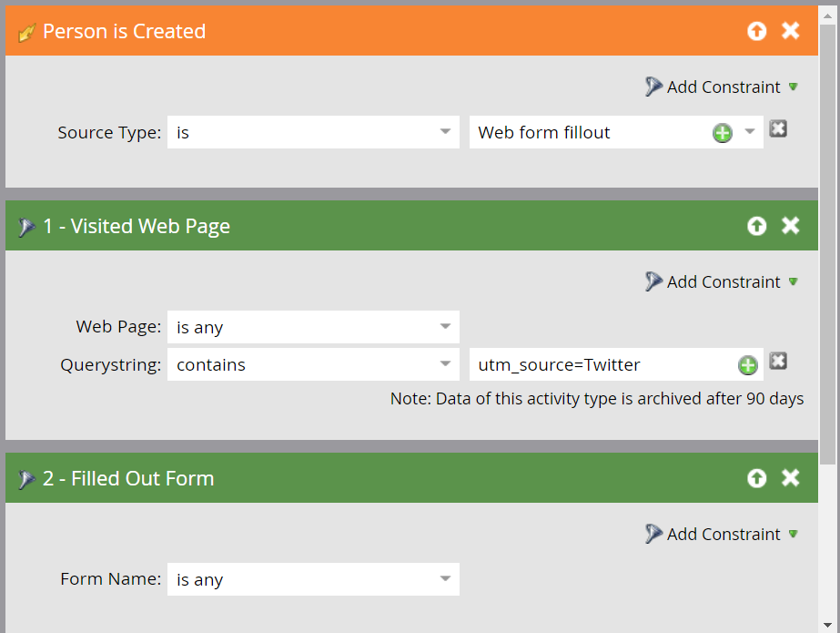
Task: Click the utm_source=Twitter text field
Action: (601, 365)
